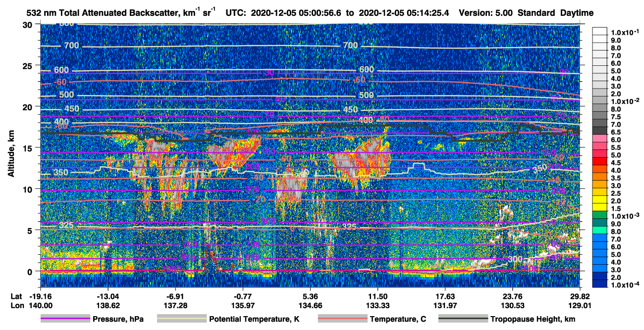
Task: Click the latitude value '-13.04'
Action: point(108,296)
